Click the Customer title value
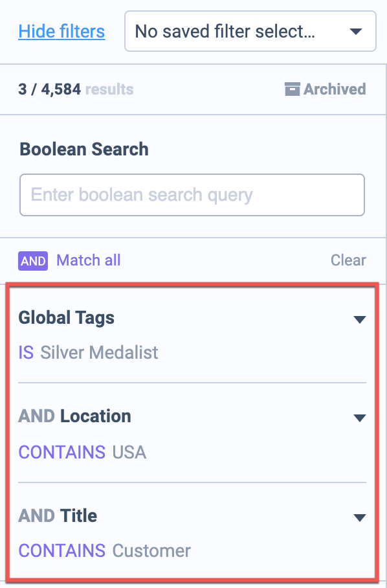The image size is (387, 588). pyautogui.click(x=151, y=550)
